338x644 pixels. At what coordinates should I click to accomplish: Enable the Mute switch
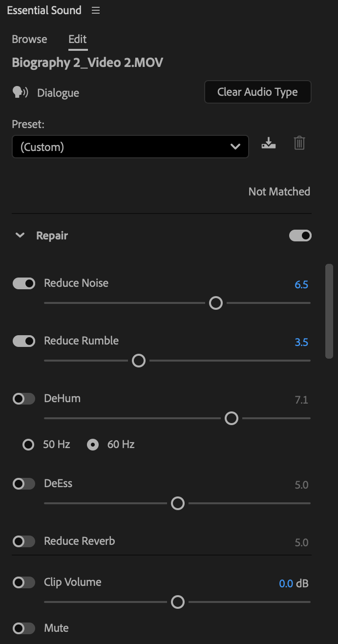(x=24, y=628)
